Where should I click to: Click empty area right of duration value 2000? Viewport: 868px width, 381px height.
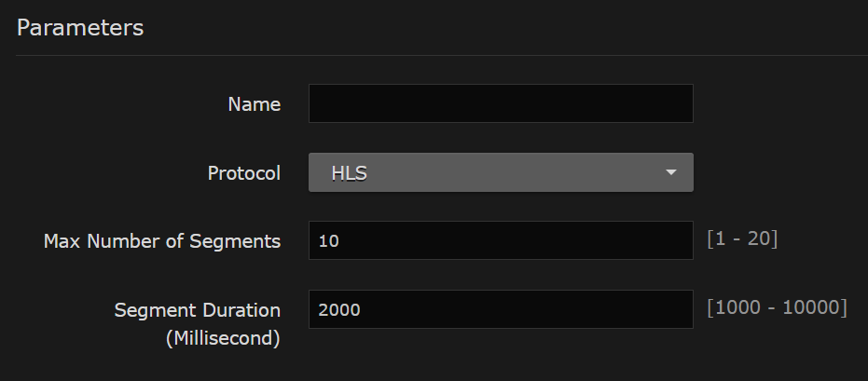(559, 309)
